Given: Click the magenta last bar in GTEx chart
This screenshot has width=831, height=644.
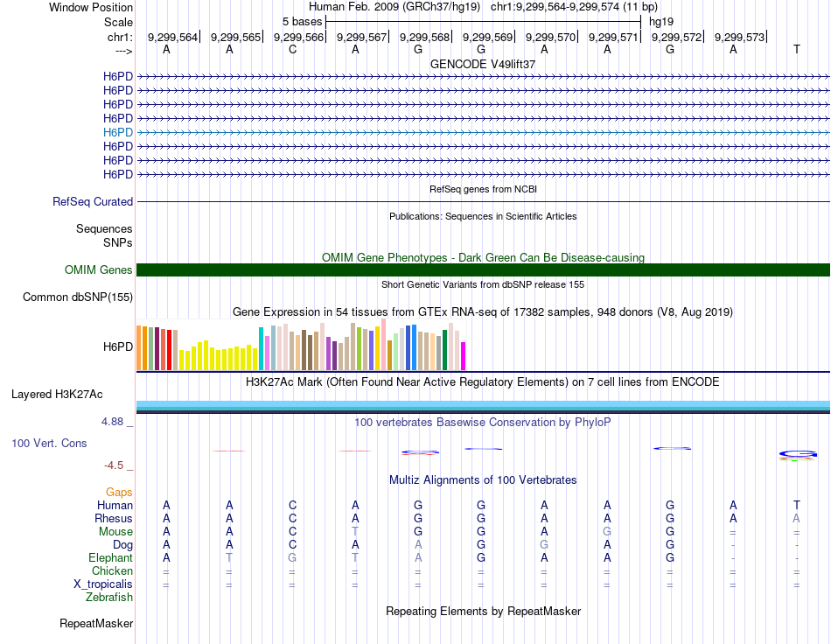Looking at the screenshot, I should (464, 356).
